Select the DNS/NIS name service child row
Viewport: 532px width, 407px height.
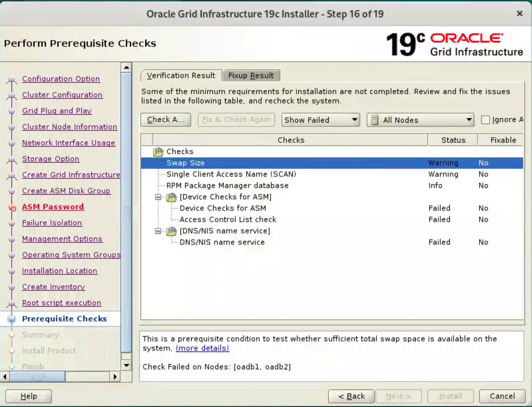pos(332,242)
